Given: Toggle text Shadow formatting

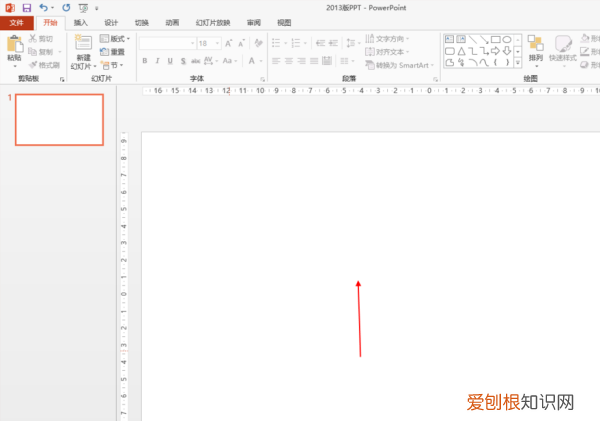Looking at the screenshot, I should [183, 61].
